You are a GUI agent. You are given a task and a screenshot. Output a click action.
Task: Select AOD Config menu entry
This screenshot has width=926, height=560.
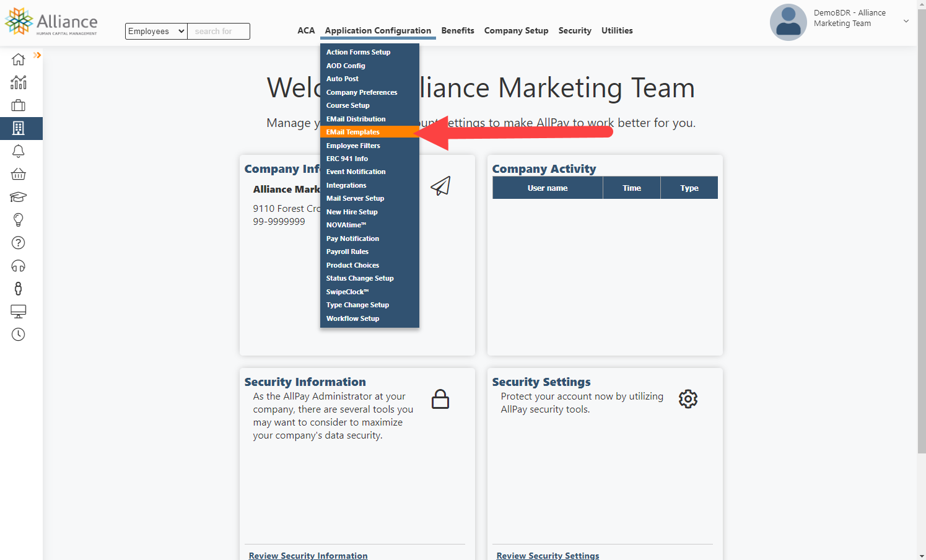point(370,66)
